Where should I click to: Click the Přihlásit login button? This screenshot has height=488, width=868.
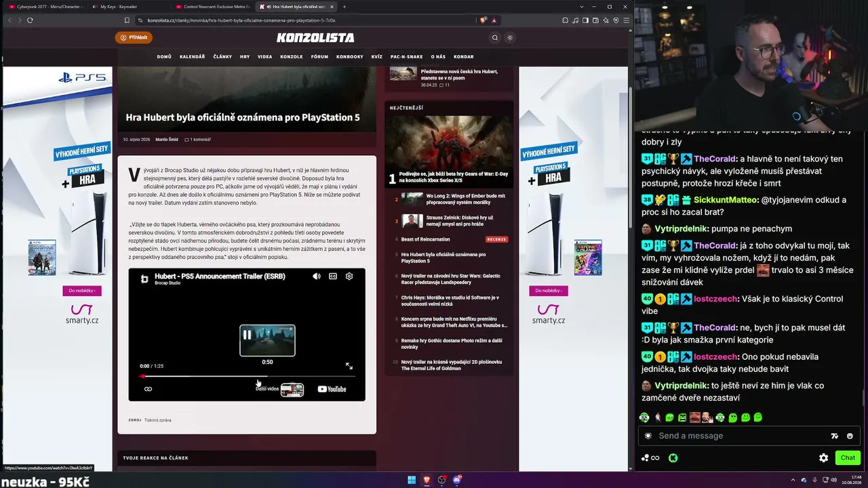coord(134,37)
